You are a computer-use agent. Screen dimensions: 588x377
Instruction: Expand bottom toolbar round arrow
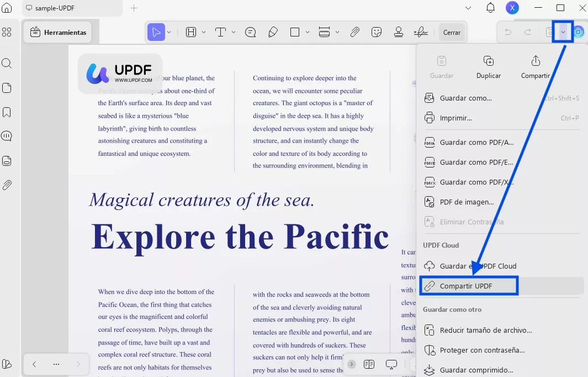click(x=351, y=364)
